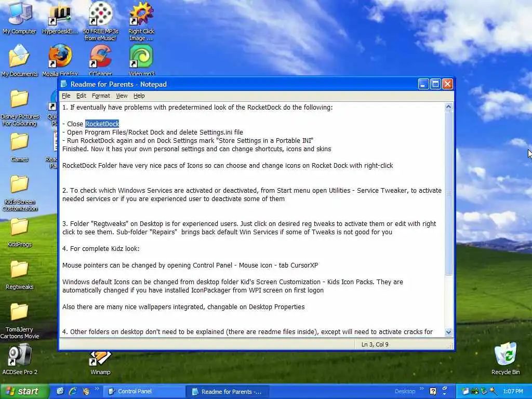The height and width of the screenshot is (399, 532).
Task: Open the KidsProgs desktop folder
Action: 19,232
